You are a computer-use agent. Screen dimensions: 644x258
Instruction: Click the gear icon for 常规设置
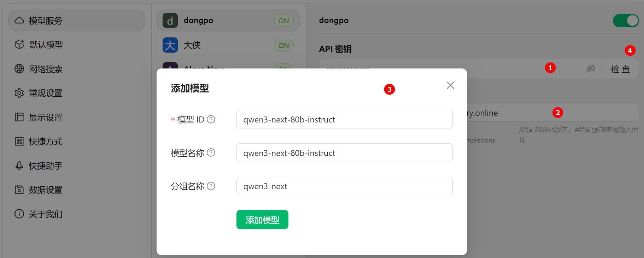point(19,93)
